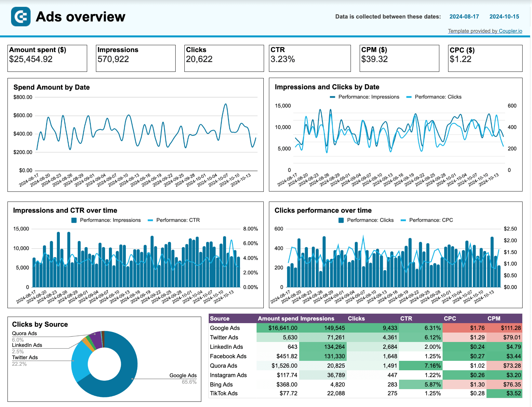Click the Quora Ads row in table
Viewport: 532px width, 407px height.
coord(366,366)
